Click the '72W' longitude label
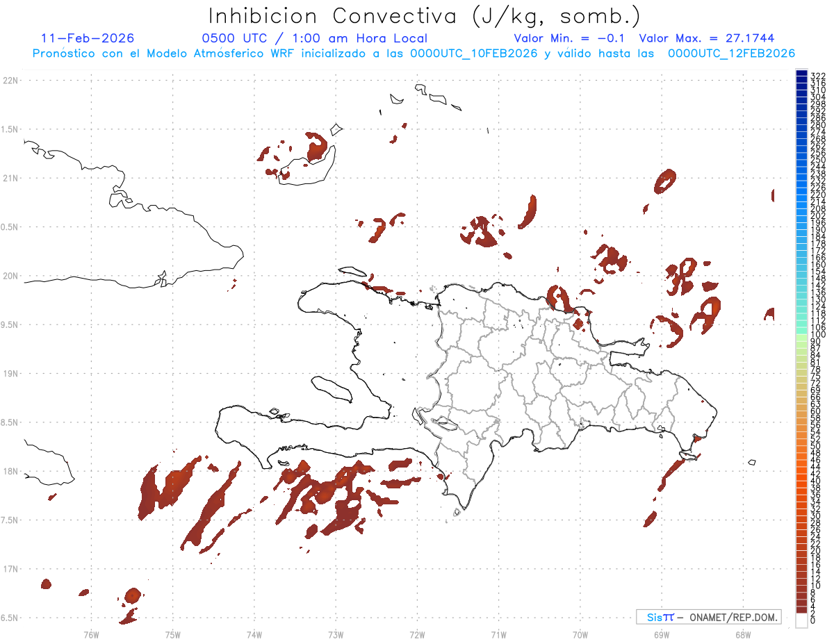The image size is (834, 644). coord(417,634)
